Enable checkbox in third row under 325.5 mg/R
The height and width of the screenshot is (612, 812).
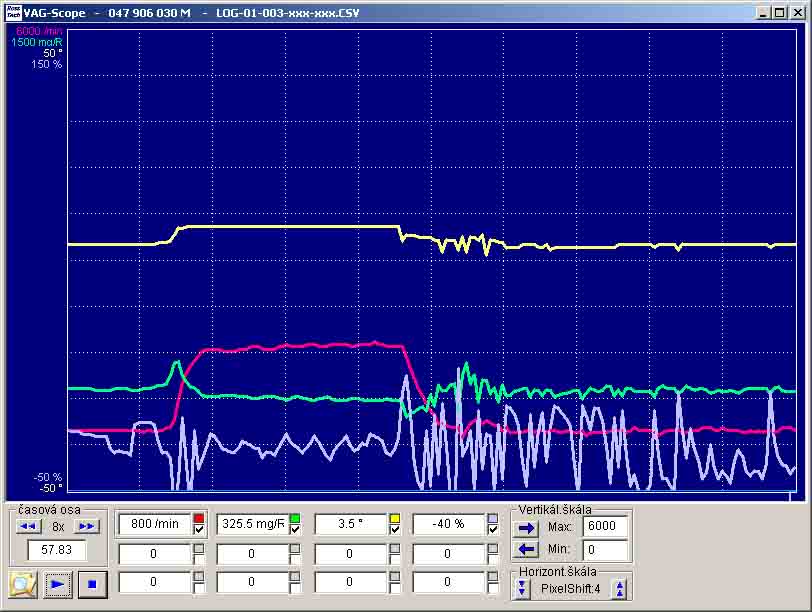(x=295, y=587)
